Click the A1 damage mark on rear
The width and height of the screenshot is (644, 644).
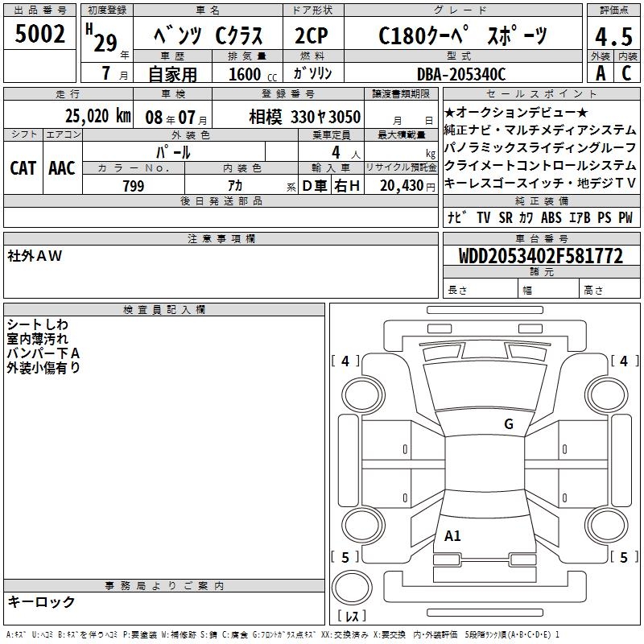452,536
